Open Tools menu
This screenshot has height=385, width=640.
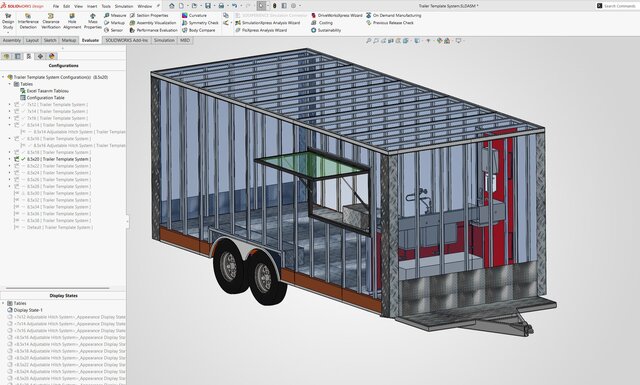coord(106,6)
